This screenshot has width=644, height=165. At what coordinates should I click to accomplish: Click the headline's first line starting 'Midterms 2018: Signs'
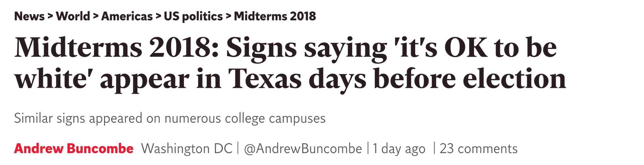(286, 48)
